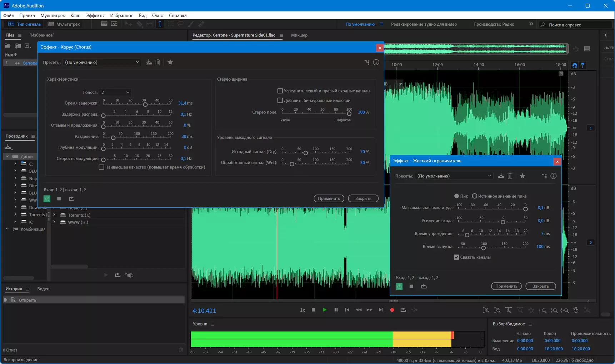Toggle channel 1 enable button
The image size is (615, 364).
pos(591,128)
